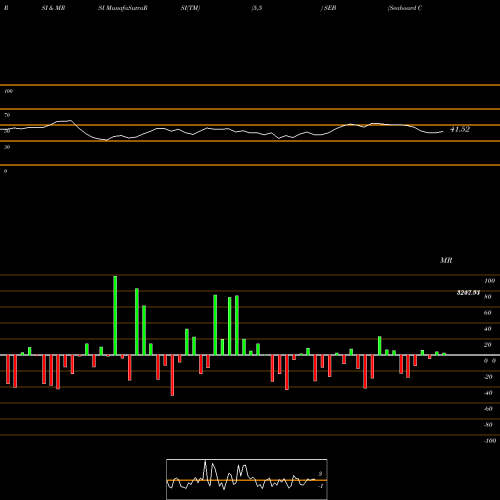Screen dimensions: 500x500
Task: Click the tallest green bar in MR histogram
Action: 115,315
